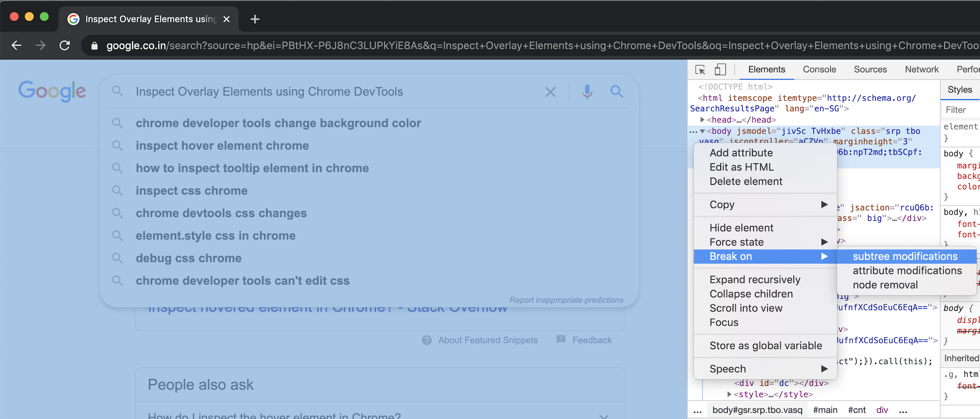Choose Collapse children
Image resolution: width=980 pixels, height=419 pixels.
[x=765, y=294]
